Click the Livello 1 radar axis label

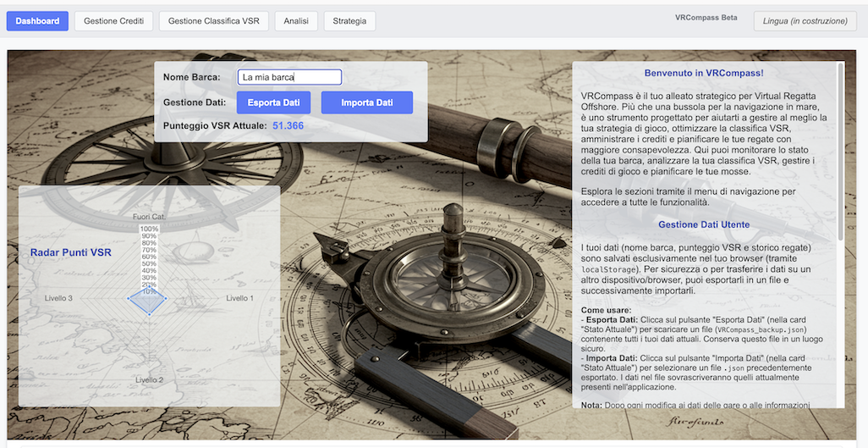[x=239, y=298]
